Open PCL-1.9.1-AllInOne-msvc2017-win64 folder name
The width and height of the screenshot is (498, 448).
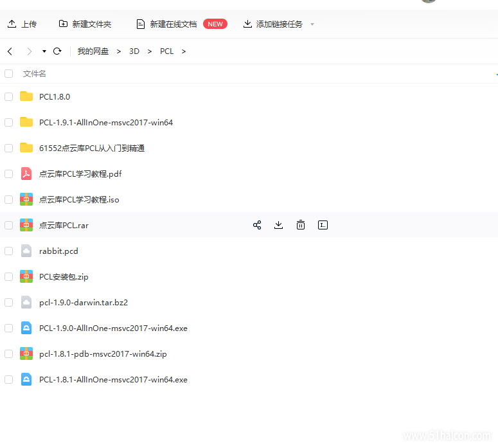(x=106, y=122)
